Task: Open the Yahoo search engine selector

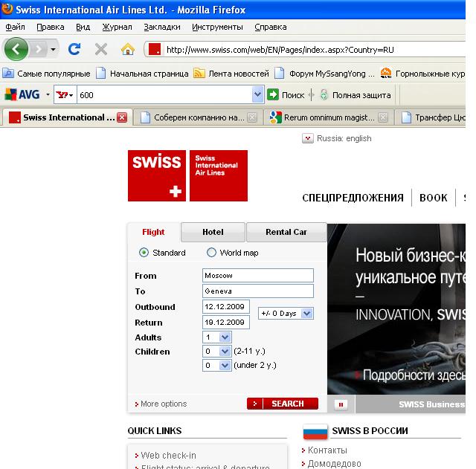Action: (65, 95)
